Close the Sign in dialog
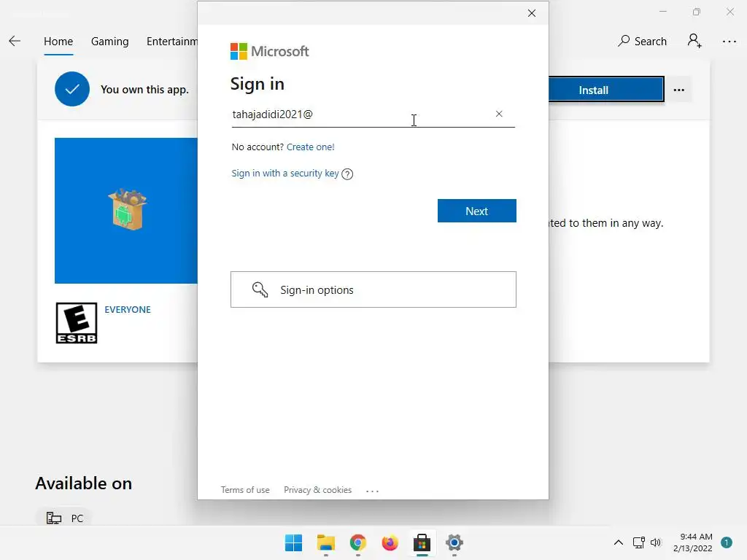This screenshot has height=560, width=747. click(532, 13)
